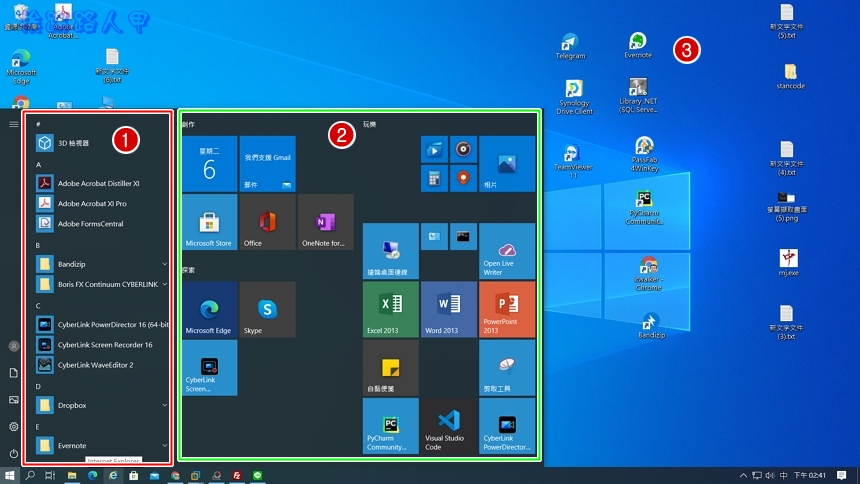Open the Action Center notification icon
The image size is (860, 484).
(x=842, y=475)
